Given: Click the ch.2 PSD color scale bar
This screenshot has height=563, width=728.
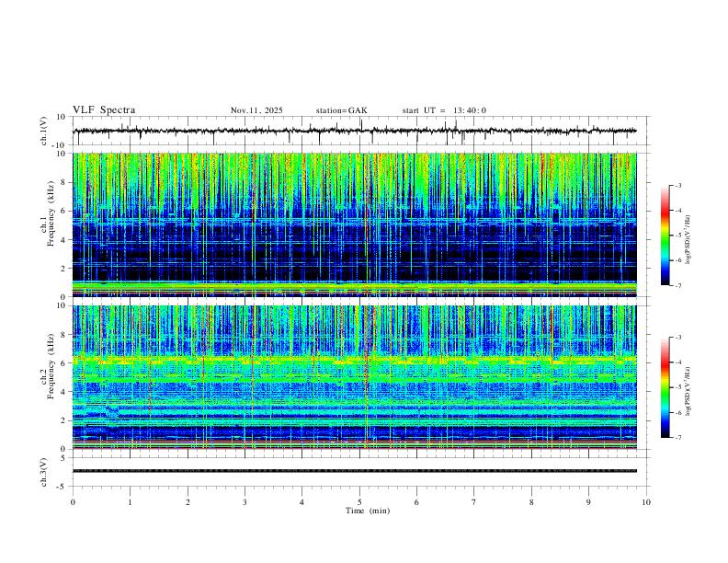Looking at the screenshot, I should coord(665,387).
